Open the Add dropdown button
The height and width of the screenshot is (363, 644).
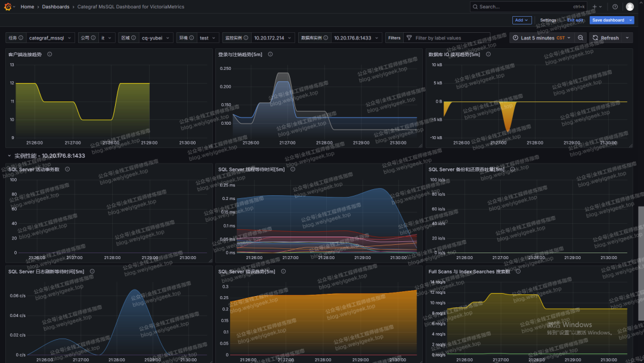point(522,20)
